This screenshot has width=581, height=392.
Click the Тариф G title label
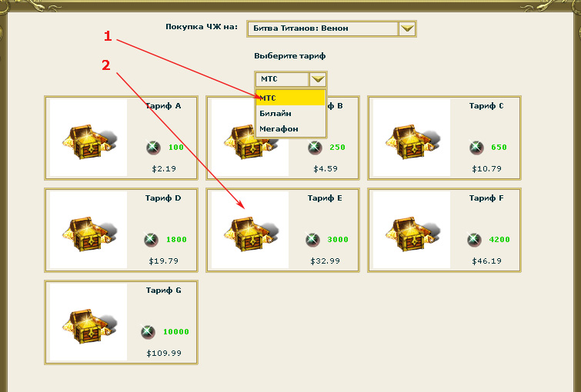tap(163, 291)
